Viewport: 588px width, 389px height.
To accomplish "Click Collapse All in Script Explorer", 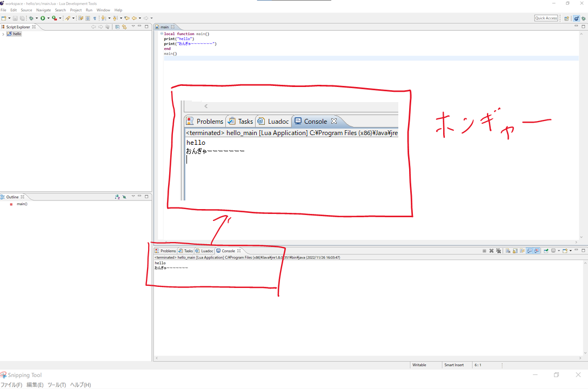I will [x=117, y=27].
